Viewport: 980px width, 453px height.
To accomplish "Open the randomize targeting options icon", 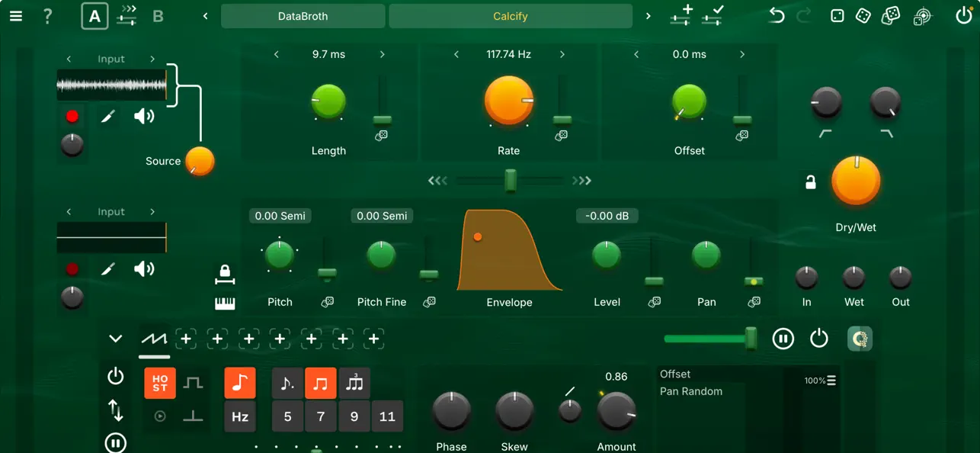I will point(922,14).
